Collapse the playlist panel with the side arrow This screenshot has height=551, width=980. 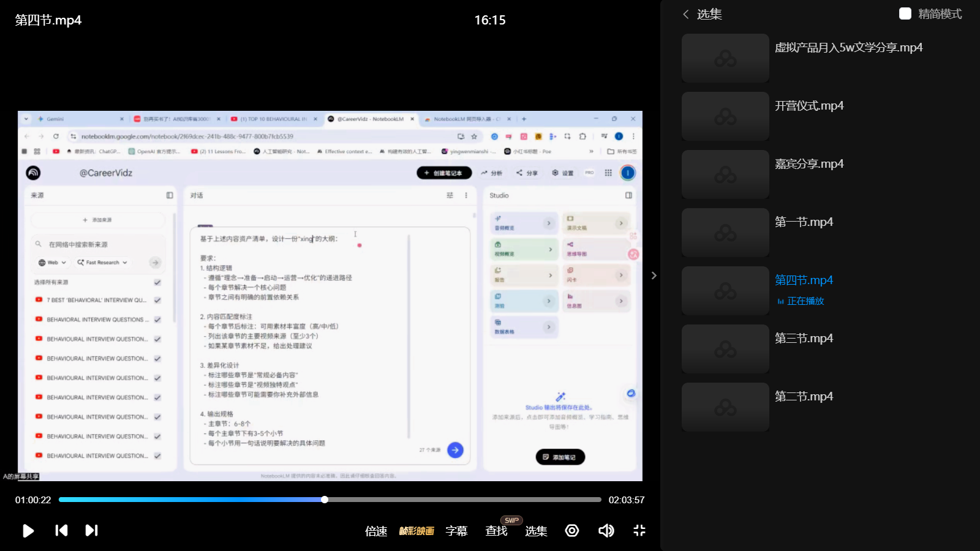click(x=654, y=275)
